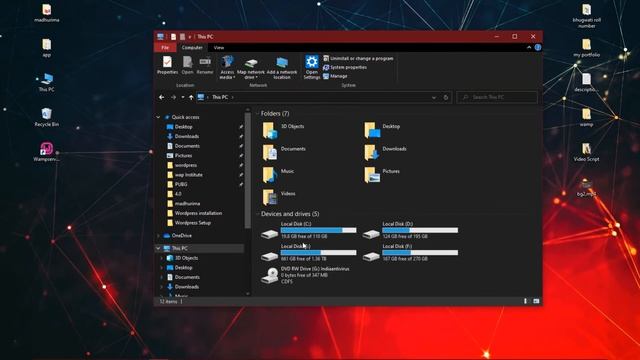Select the Videos folder tile
Viewport: 640px width, 360px height.
279,198
